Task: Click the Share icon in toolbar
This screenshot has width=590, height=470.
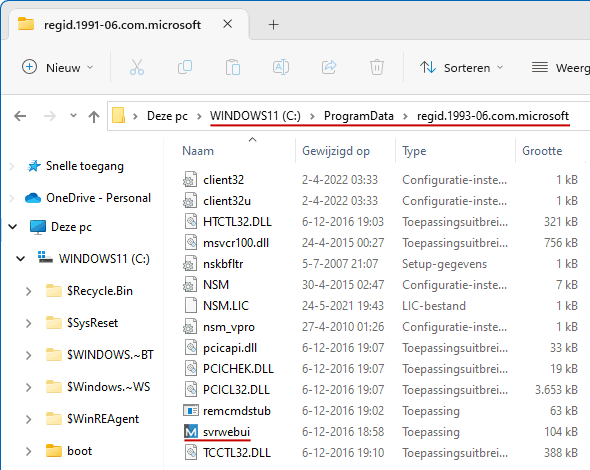Action: (329, 67)
